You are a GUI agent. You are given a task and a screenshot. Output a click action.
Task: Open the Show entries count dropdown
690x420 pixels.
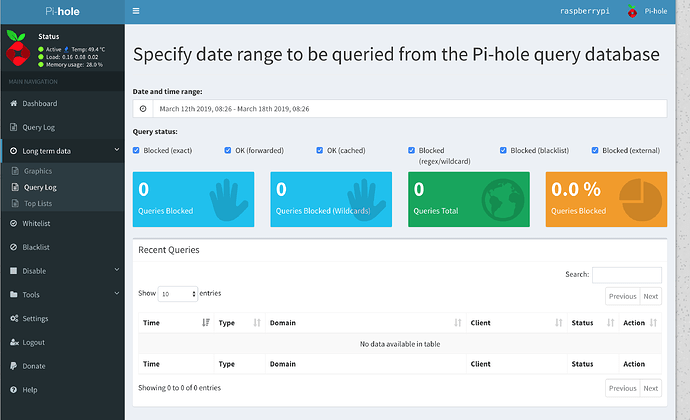coord(177,294)
